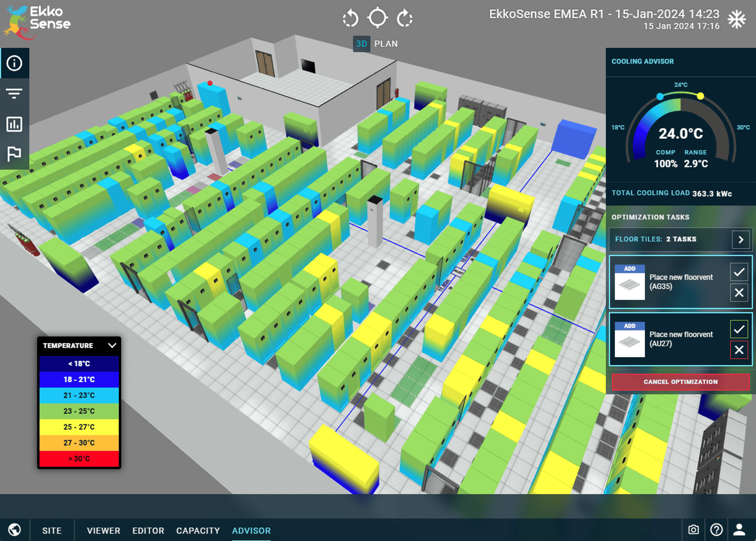The width and height of the screenshot is (756, 541).
Task: Click the yellow upper gauge handle
Action: [x=700, y=96]
